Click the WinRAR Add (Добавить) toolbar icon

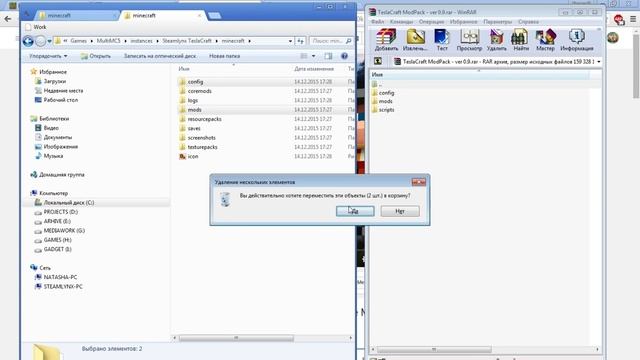[x=386, y=40]
